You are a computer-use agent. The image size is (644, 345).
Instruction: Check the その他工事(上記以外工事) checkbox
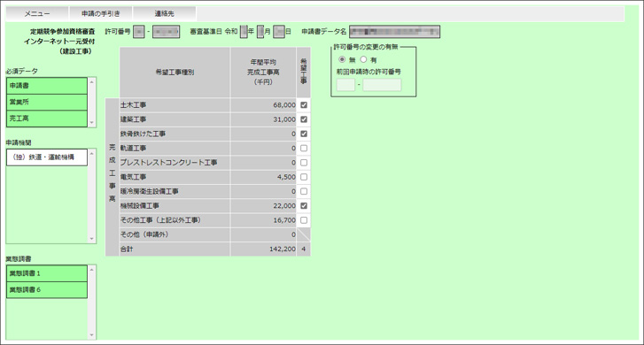pos(304,220)
